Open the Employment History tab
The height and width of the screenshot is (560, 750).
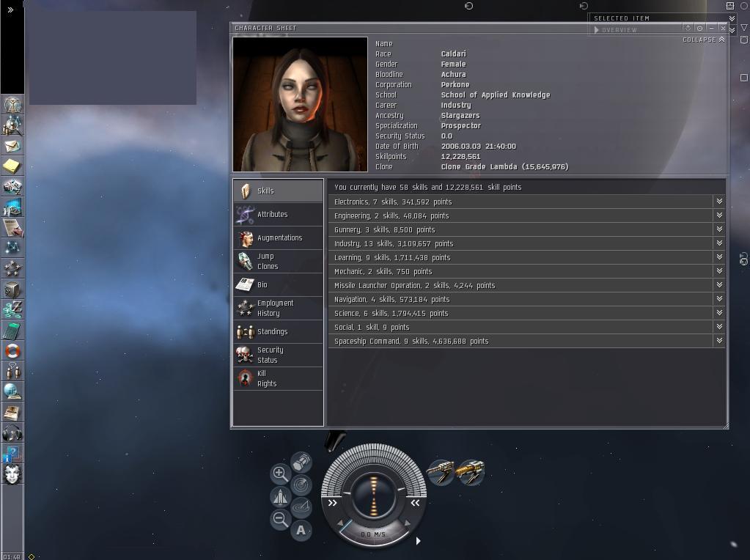278,308
